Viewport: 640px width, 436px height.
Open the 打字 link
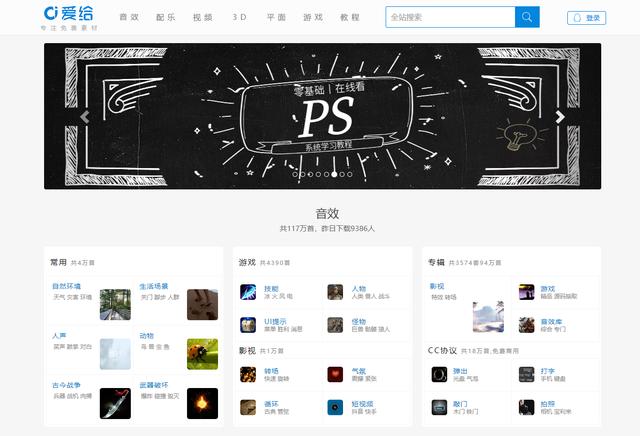[x=548, y=371]
